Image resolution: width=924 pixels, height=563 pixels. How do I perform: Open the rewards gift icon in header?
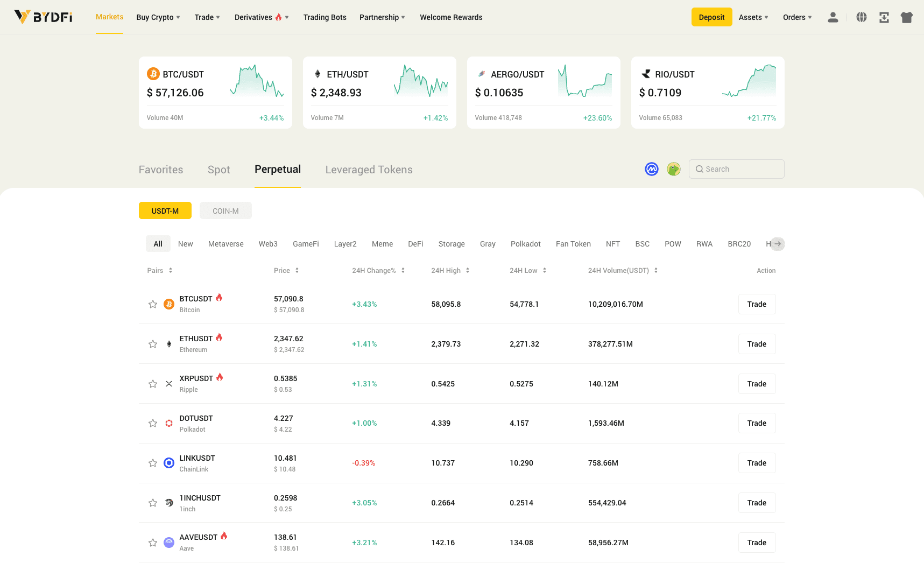[907, 17]
